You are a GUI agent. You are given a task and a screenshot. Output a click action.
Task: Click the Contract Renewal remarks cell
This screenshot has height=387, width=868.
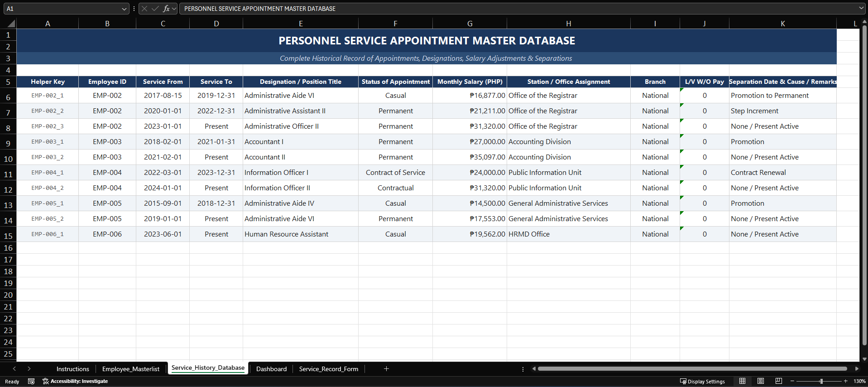click(783, 173)
